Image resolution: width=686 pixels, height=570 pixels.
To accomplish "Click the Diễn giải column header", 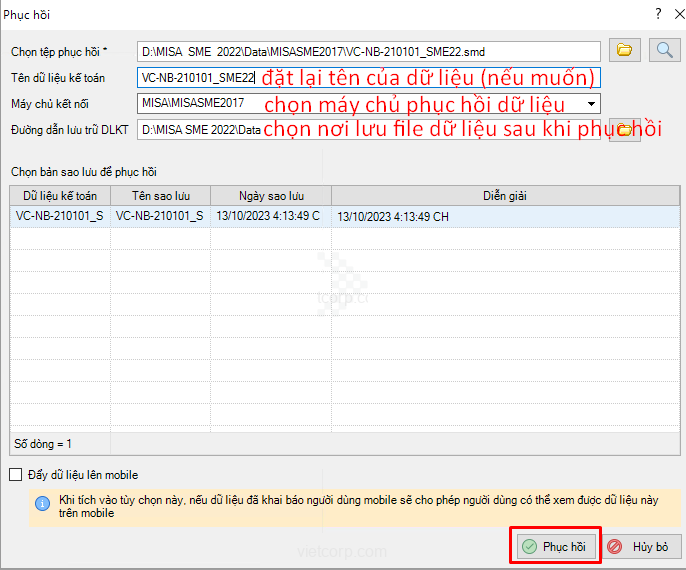I will click(505, 195).
